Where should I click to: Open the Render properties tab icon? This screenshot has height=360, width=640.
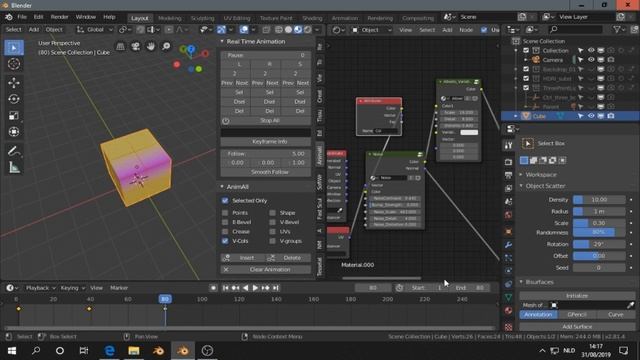pos(508,162)
